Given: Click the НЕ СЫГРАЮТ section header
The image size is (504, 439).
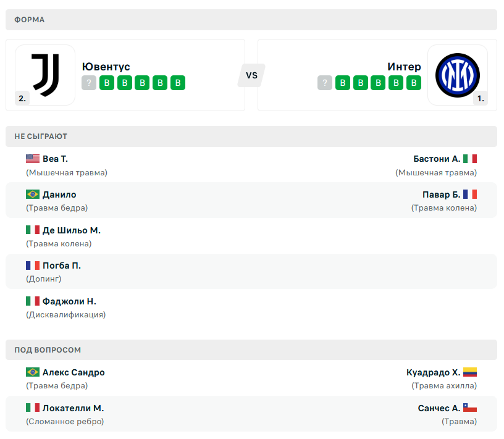Looking at the screenshot, I should click(x=251, y=136).
